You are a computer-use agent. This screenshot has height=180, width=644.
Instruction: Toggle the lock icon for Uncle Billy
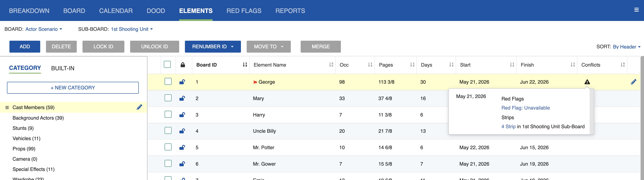click(182, 131)
